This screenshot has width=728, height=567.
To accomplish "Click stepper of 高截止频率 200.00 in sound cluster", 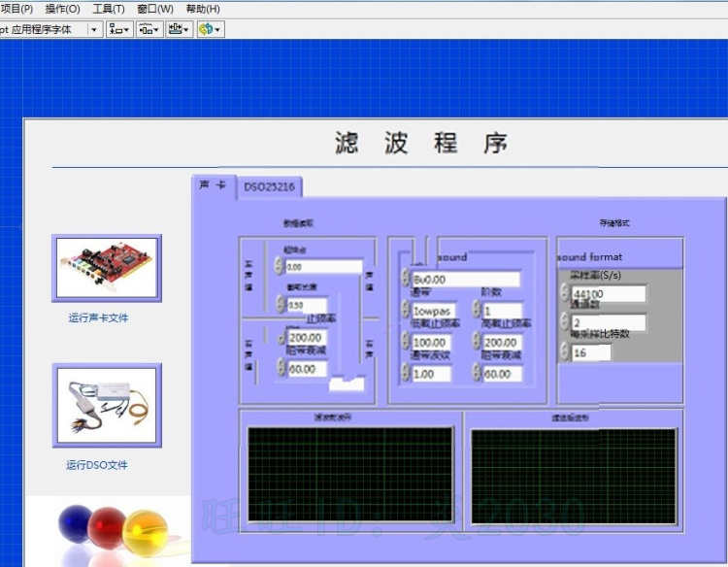I will (477, 342).
